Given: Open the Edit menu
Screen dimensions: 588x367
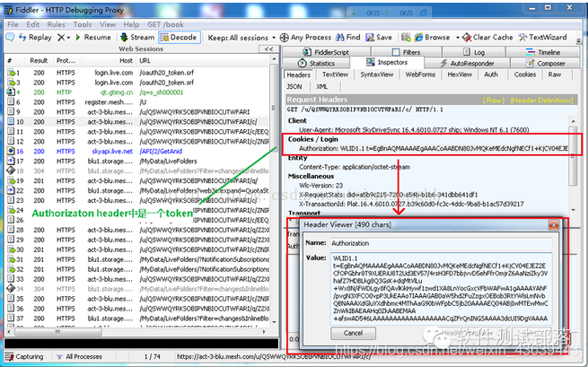Looking at the screenshot, I should tap(32, 24).
